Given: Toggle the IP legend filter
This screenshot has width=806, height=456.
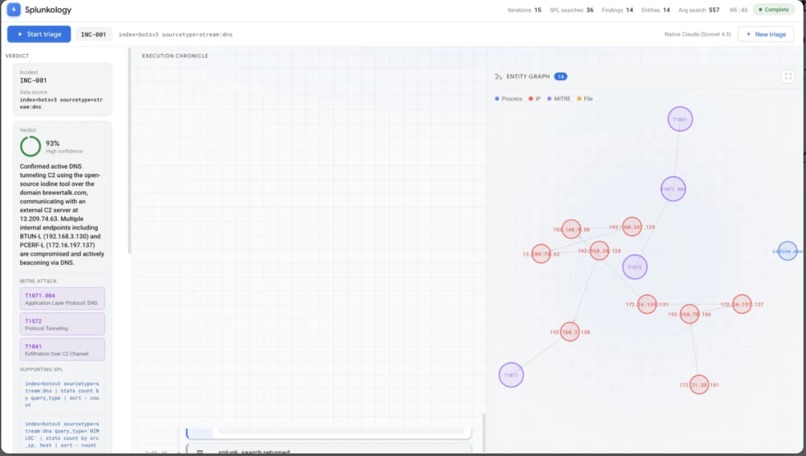Looking at the screenshot, I should 535,99.
